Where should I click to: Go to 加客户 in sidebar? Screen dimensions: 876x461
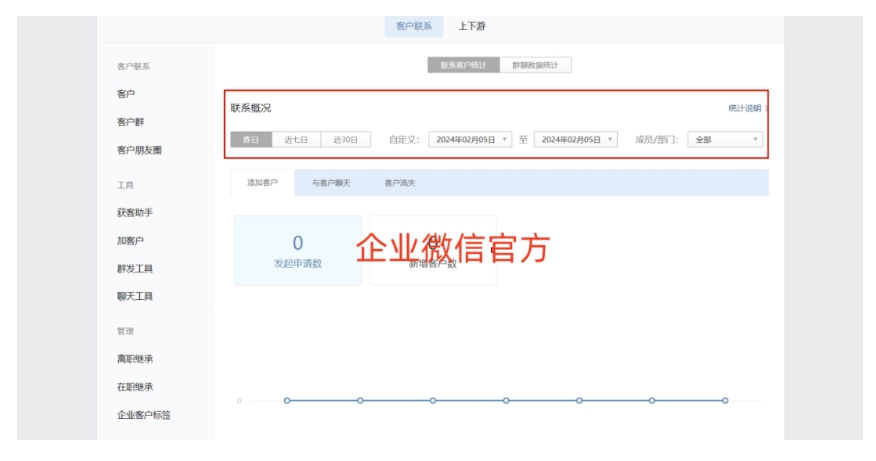click(130, 240)
